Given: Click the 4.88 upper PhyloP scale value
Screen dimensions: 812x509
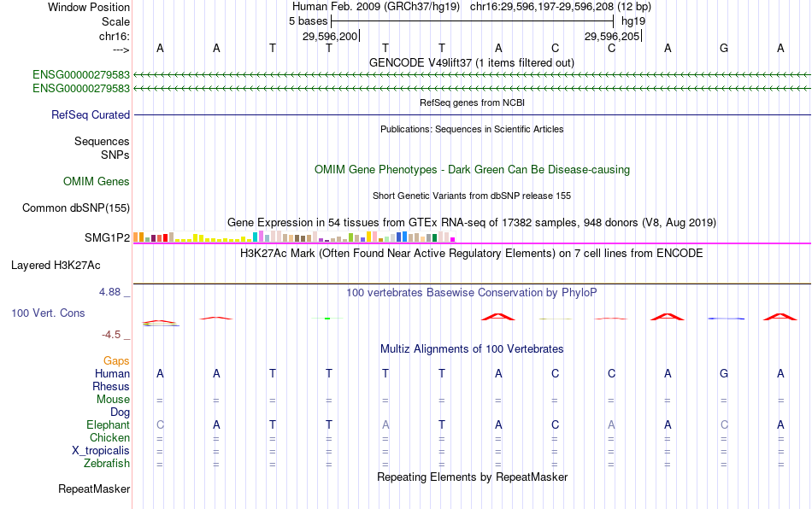Looking at the screenshot, I should point(109,292).
